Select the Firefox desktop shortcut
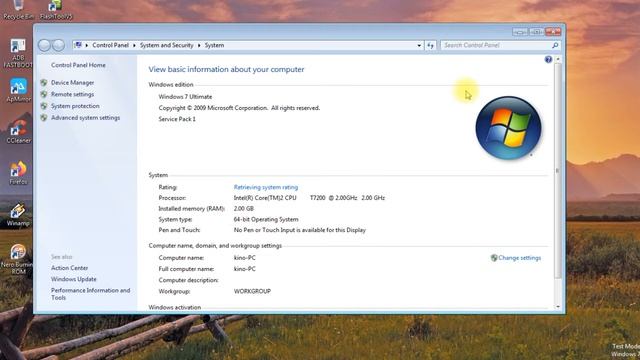The image size is (640, 360). (18, 173)
